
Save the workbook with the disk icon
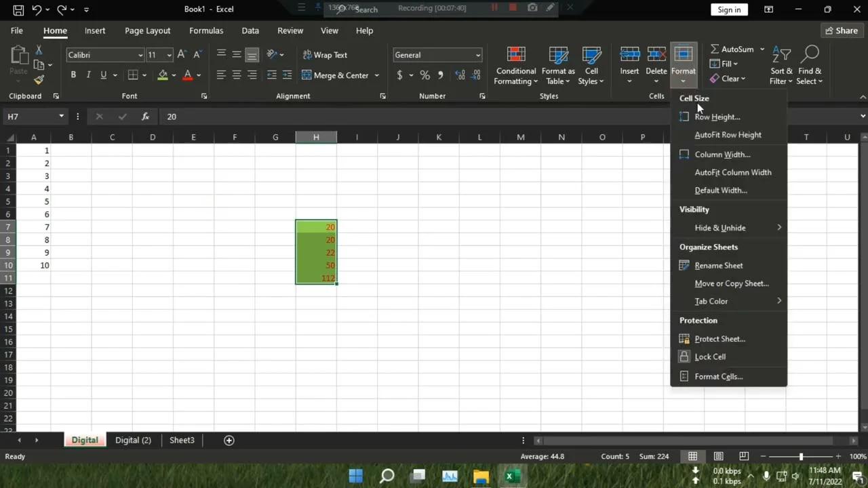coord(18,9)
